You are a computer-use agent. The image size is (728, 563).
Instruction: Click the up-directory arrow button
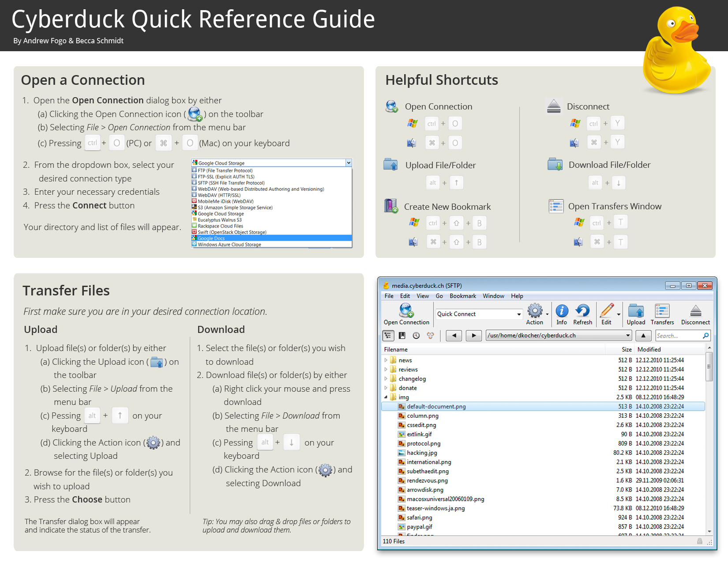point(643,336)
